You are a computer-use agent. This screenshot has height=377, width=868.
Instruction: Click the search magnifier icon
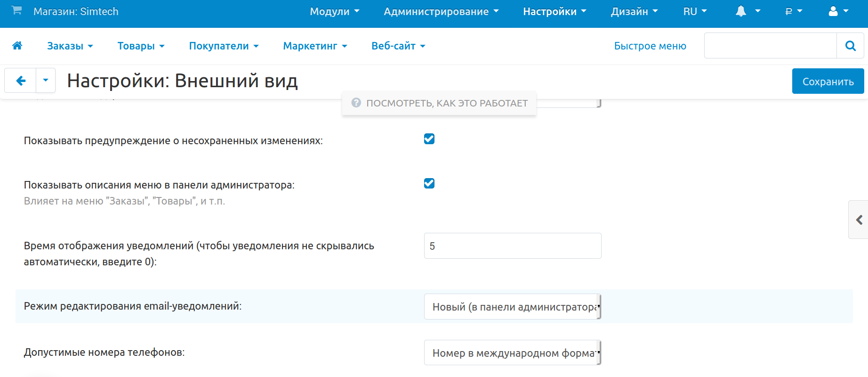click(x=850, y=46)
